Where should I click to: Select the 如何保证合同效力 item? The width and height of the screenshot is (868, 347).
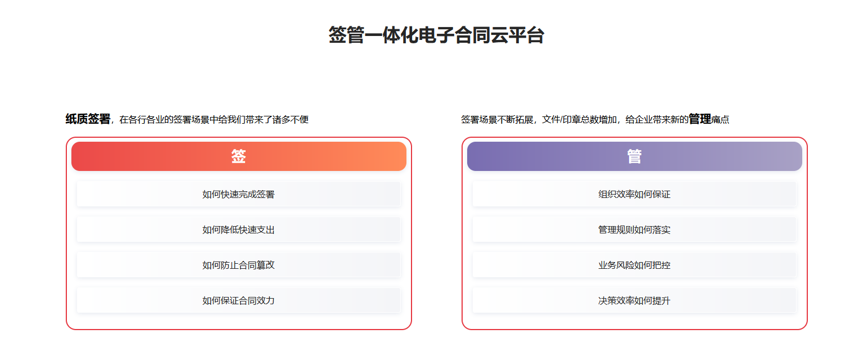coord(239,300)
